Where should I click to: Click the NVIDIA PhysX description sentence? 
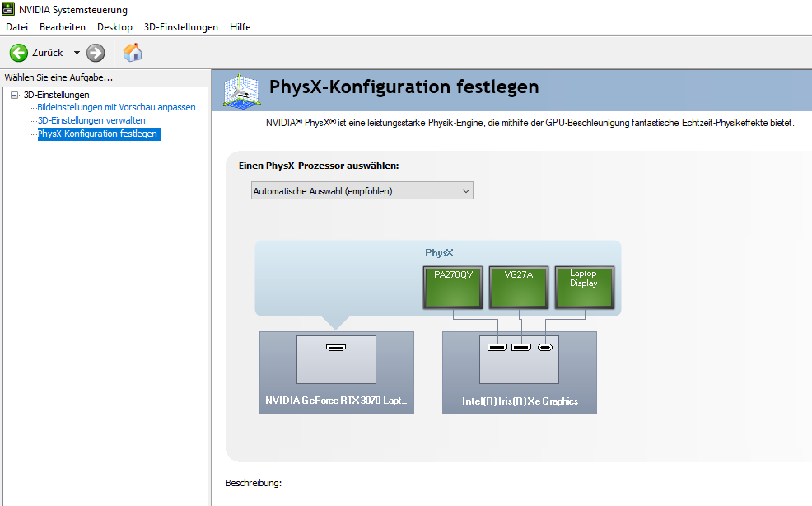coord(530,123)
